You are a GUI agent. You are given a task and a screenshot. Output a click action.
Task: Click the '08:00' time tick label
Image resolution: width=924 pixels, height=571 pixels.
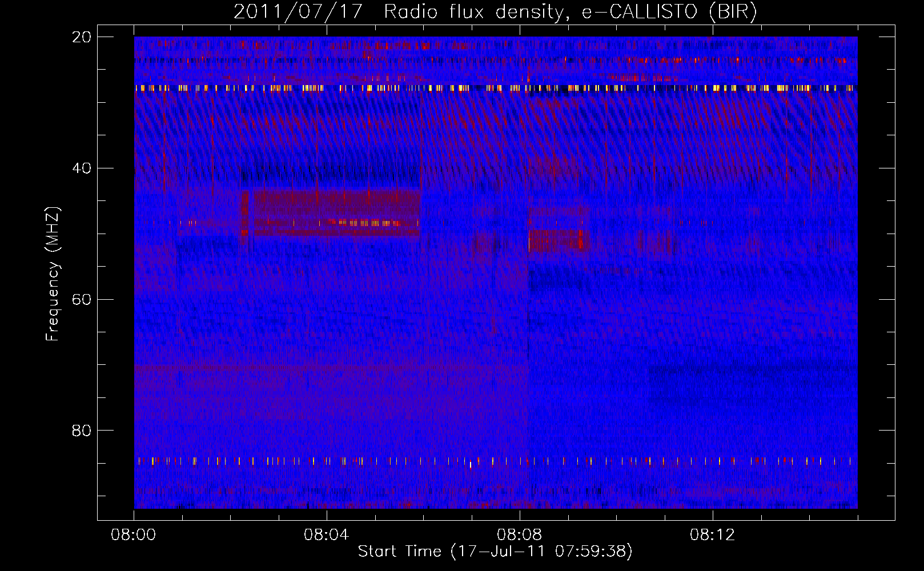[134, 535]
